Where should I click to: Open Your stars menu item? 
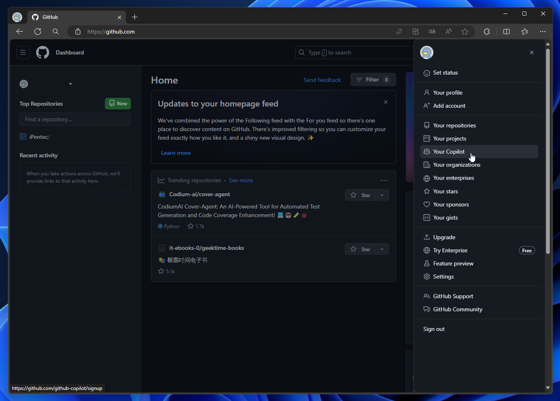[479, 191]
